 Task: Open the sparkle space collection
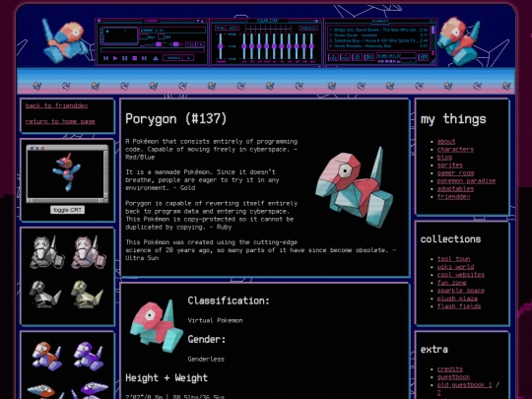[x=461, y=291]
